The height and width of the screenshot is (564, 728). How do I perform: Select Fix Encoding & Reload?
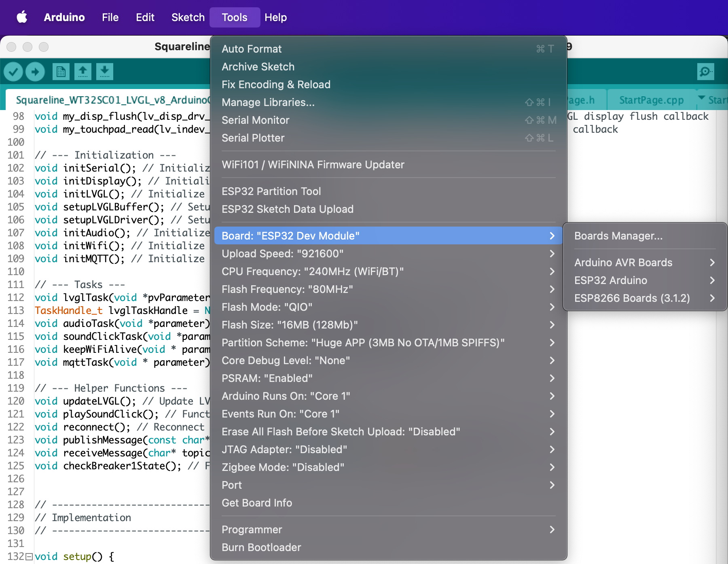pyautogui.click(x=388, y=85)
